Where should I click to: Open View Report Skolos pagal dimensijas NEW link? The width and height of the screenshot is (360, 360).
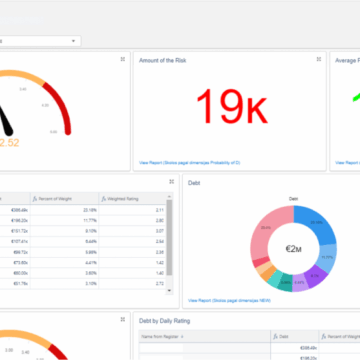pyautogui.click(x=229, y=300)
